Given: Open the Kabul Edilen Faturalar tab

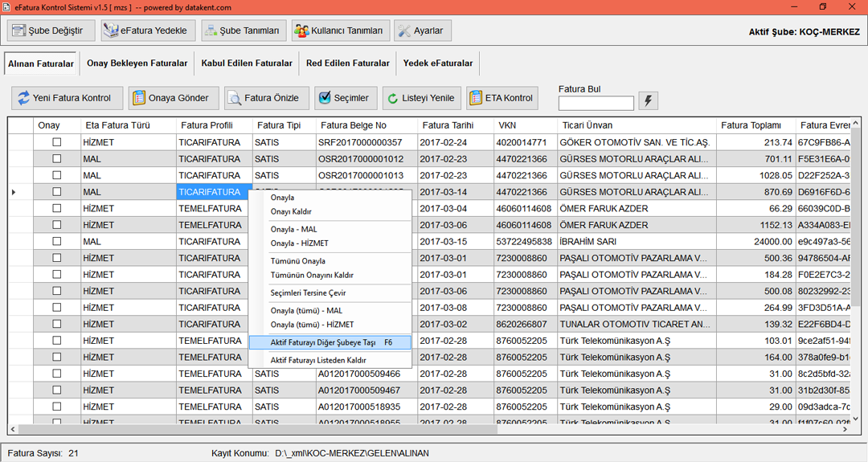Looking at the screenshot, I should coord(247,63).
